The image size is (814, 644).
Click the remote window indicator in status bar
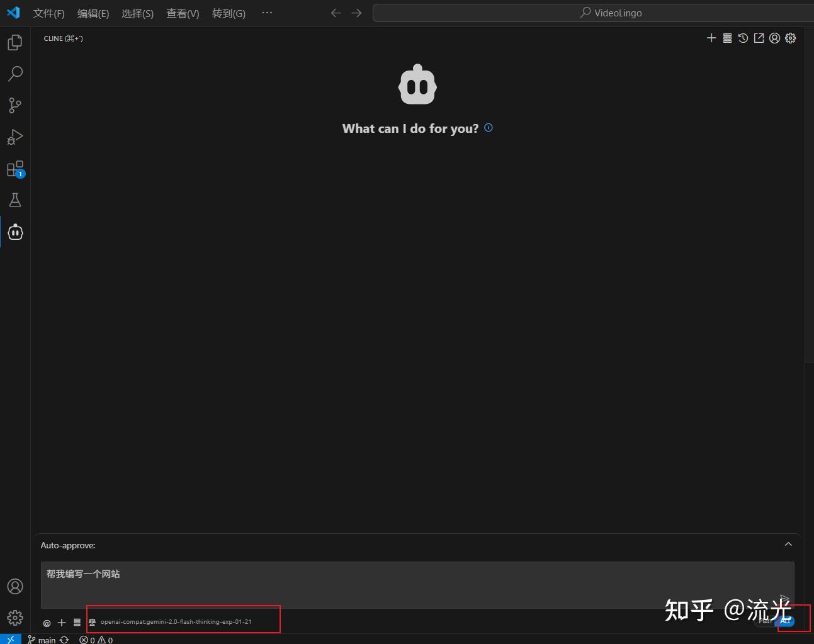click(x=11, y=639)
